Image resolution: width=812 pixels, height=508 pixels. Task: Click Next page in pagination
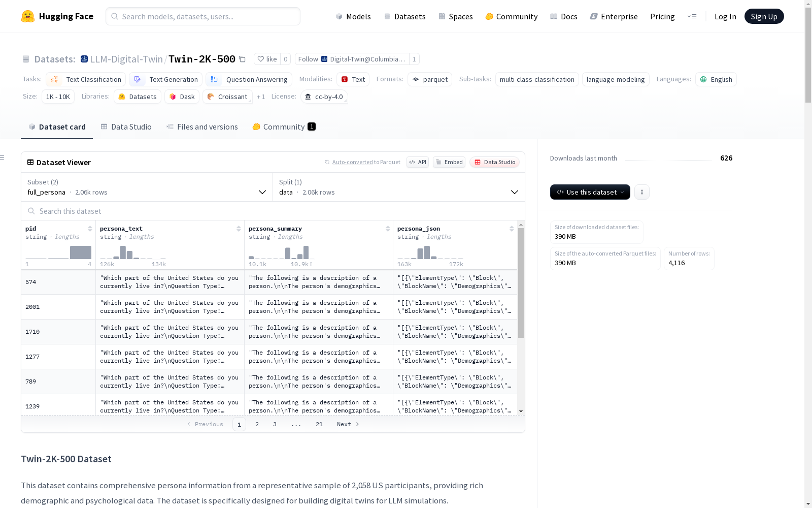pos(348,424)
